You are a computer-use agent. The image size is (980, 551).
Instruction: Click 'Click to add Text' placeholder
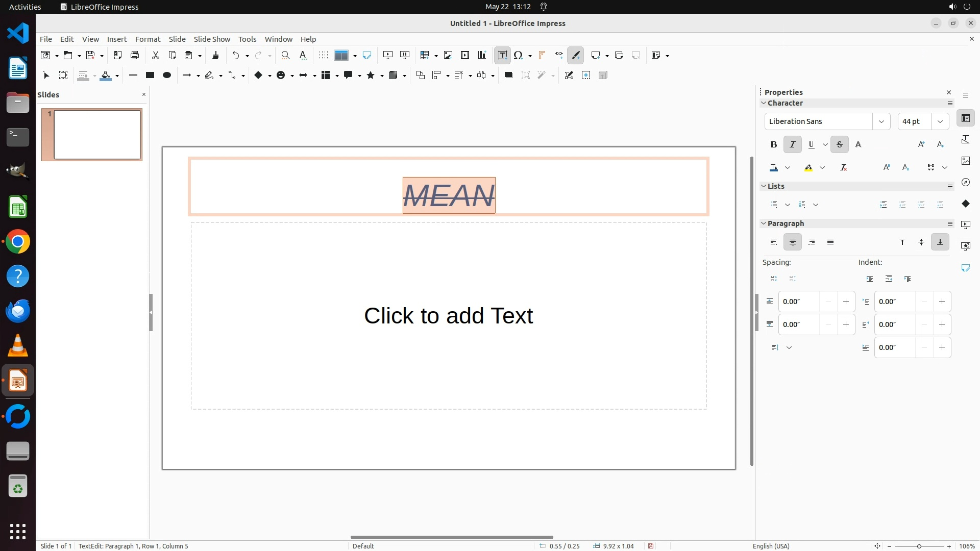(x=448, y=315)
